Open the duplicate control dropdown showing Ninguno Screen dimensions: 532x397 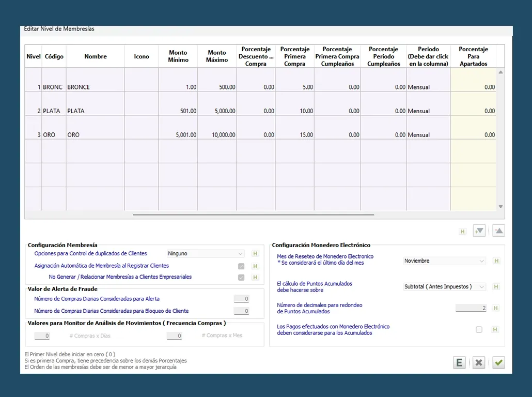coord(206,254)
